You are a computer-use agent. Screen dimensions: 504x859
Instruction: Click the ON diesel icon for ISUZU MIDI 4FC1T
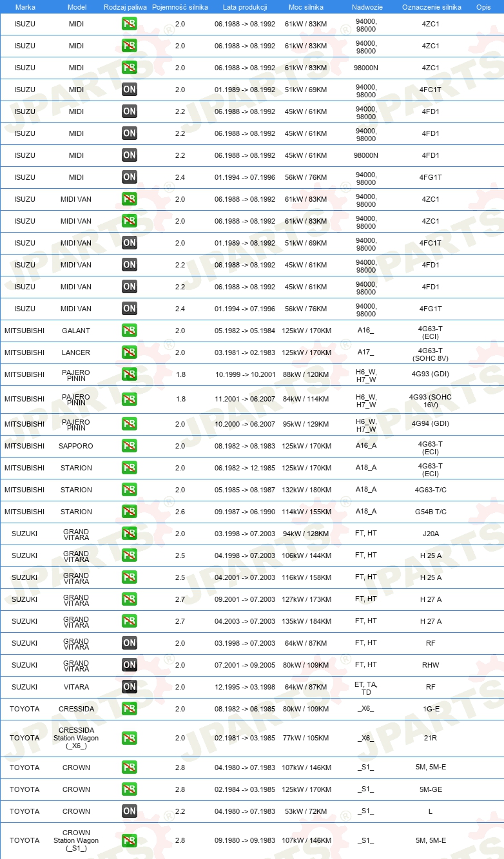[x=130, y=90]
